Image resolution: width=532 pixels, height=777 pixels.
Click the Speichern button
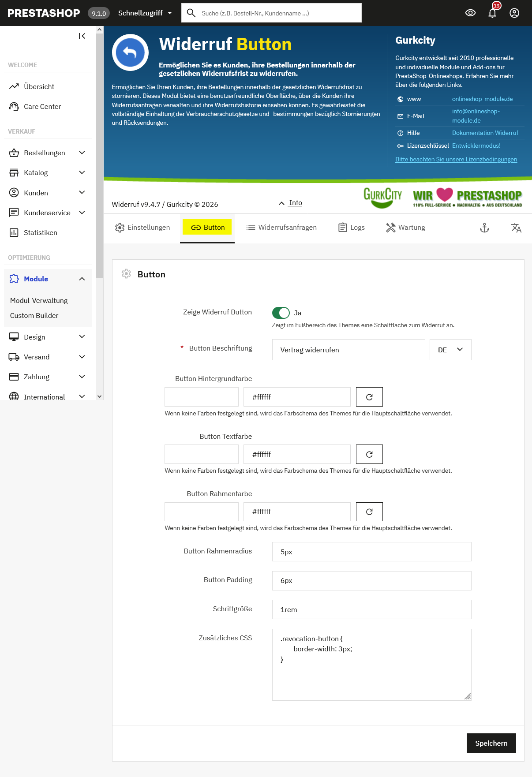pos(491,743)
